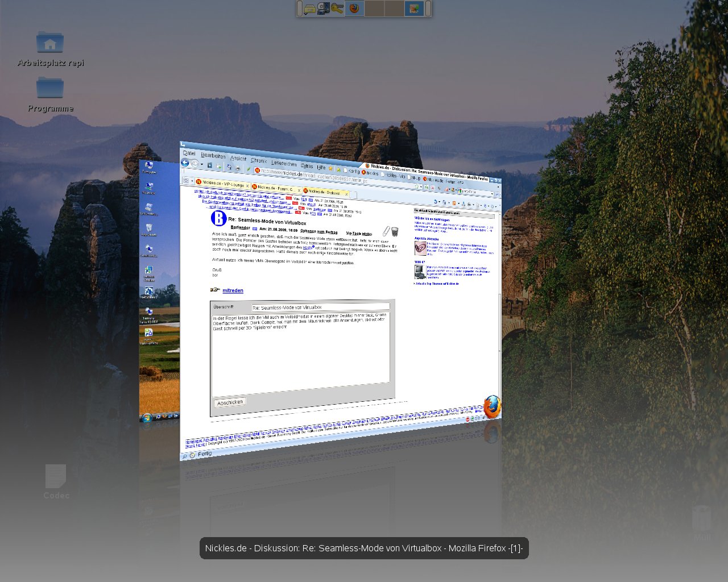Open the Firefox logo icon in page corner
This screenshot has width=728, height=582.
point(492,407)
